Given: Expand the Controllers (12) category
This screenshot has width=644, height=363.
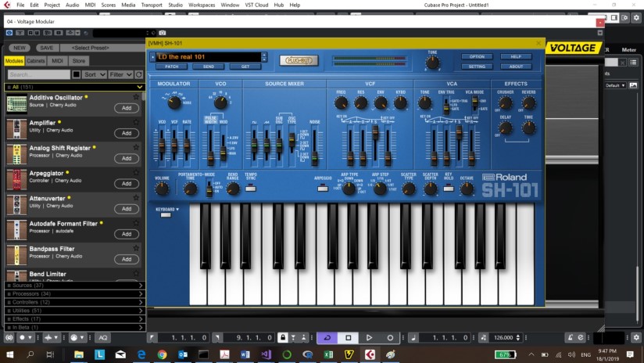Looking at the screenshot, I should [74, 302].
